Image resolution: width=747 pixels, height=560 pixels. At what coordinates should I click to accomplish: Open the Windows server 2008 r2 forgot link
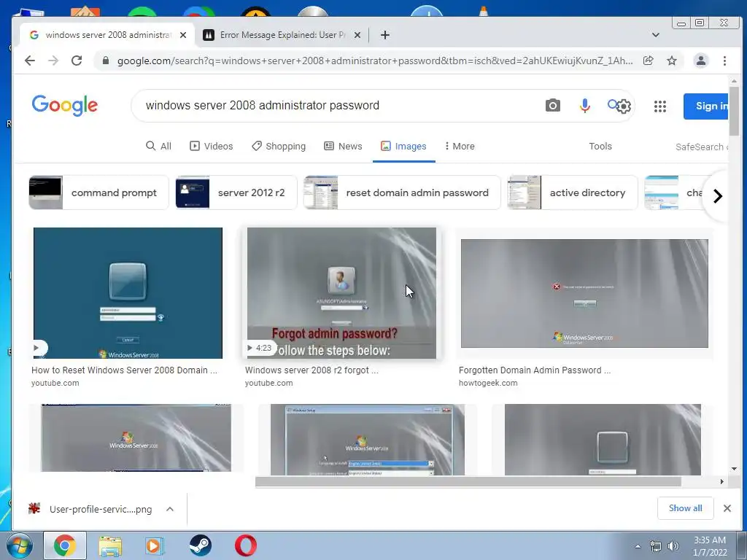(x=311, y=370)
